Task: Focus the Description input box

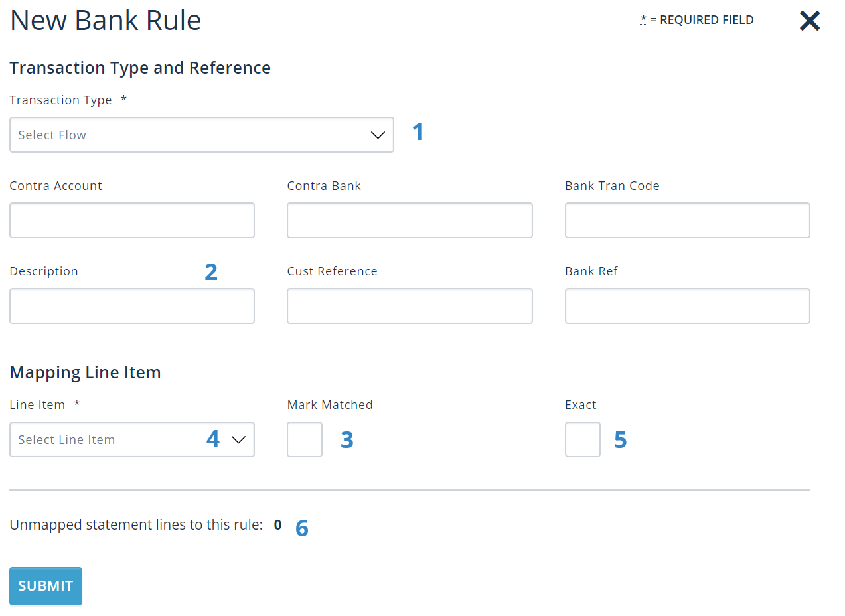Action: pos(132,306)
